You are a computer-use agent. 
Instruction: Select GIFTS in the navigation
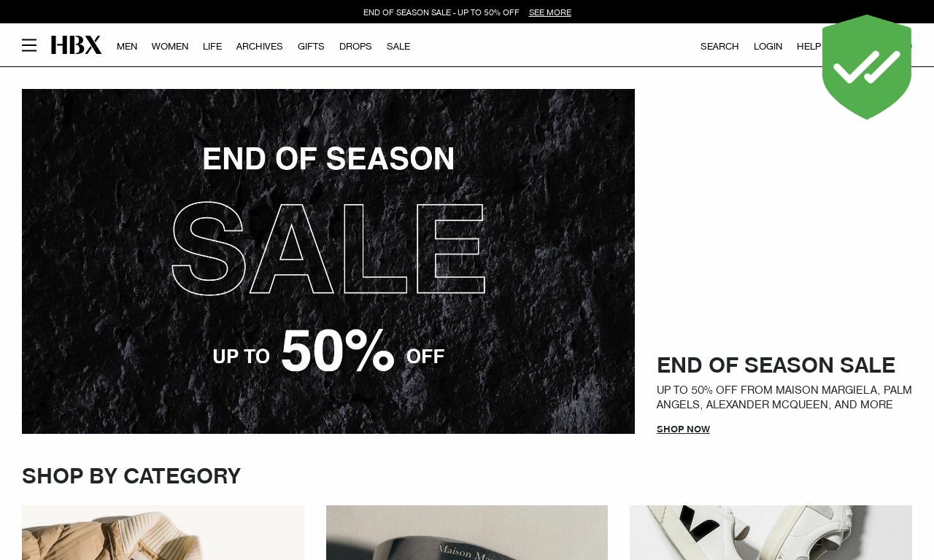tap(311, 46)
